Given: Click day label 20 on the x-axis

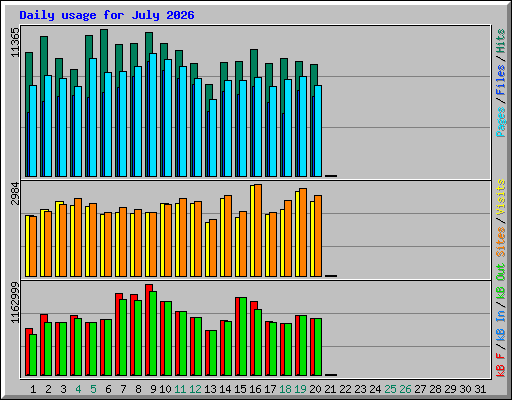Looking at the screenshot, I should [x=315, y=389].
